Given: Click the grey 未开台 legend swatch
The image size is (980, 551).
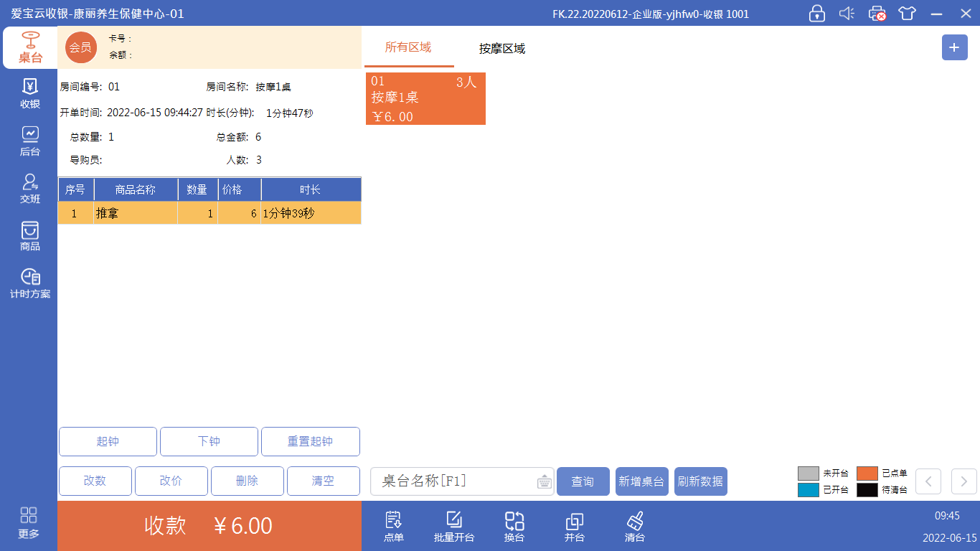Looking at the screenshot, I should [809, 474].
